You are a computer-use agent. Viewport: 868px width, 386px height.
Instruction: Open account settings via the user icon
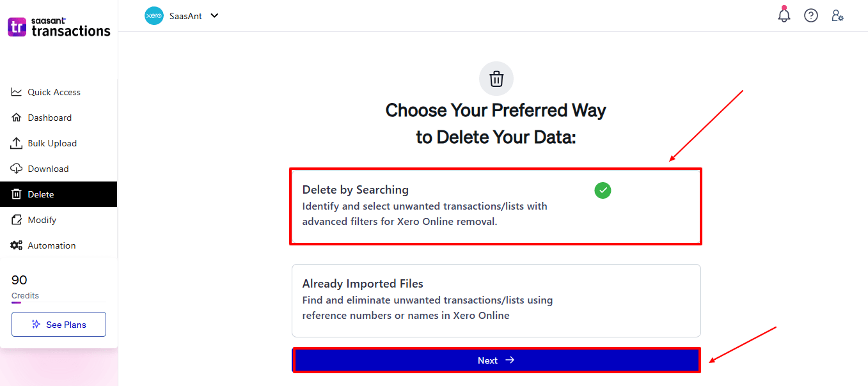(838, 15)
